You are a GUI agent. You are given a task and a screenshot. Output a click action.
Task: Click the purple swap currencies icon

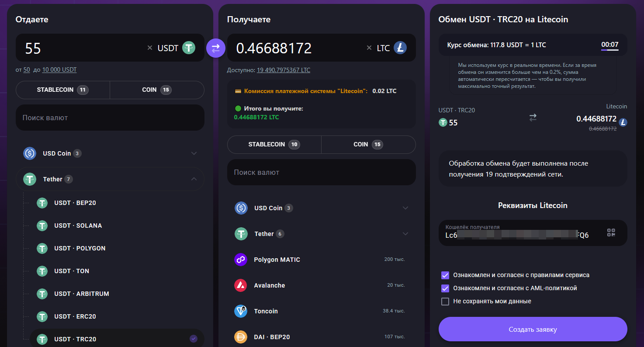215,48
